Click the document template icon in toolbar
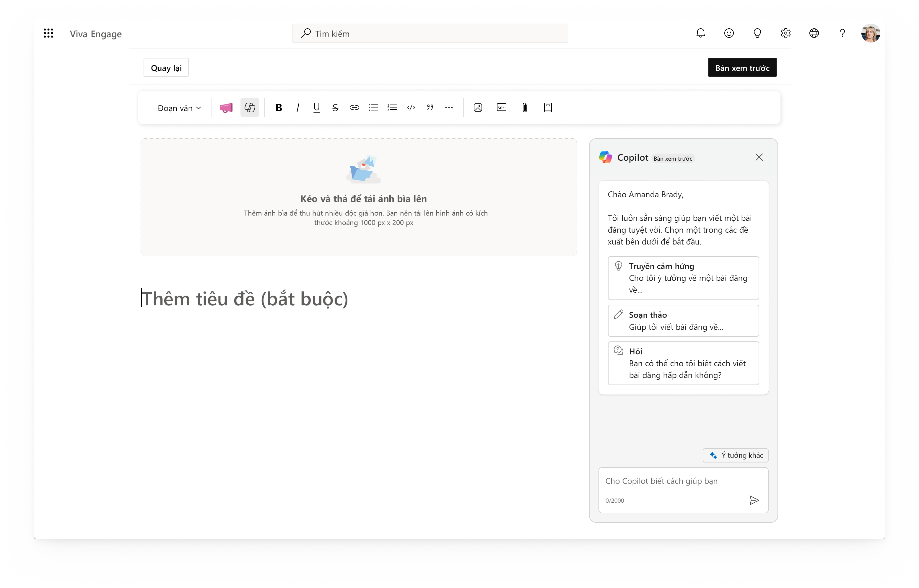Screen dimensions: 919x588 pyautogui.click(x=548, y=108)
